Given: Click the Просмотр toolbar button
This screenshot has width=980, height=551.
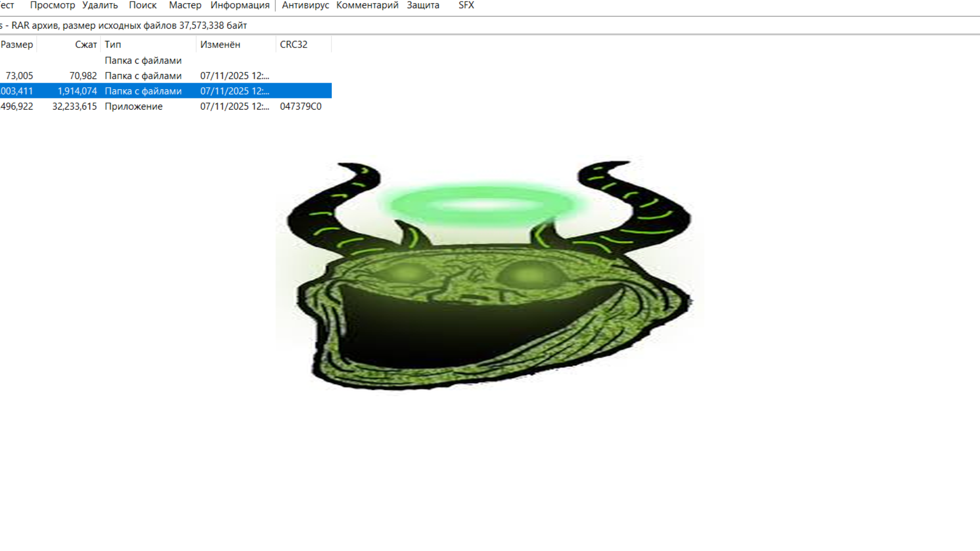Looking at the screenshot, I should pos(52,6).
